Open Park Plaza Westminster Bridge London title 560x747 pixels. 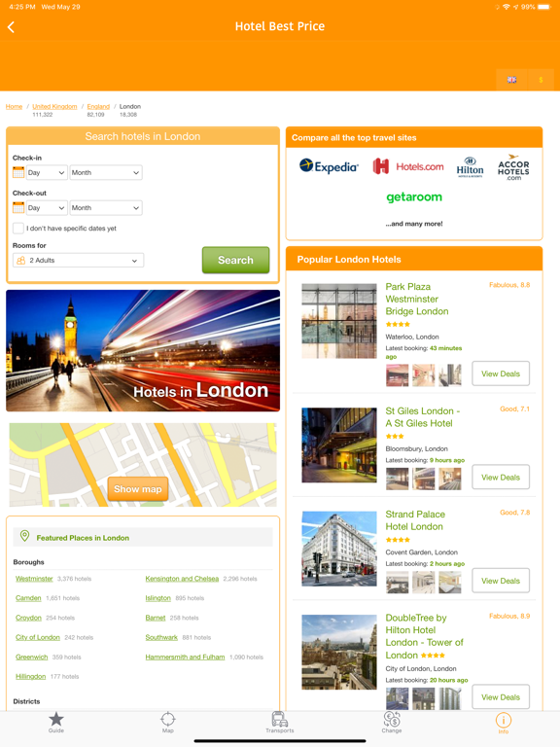[x=417, y=299]
